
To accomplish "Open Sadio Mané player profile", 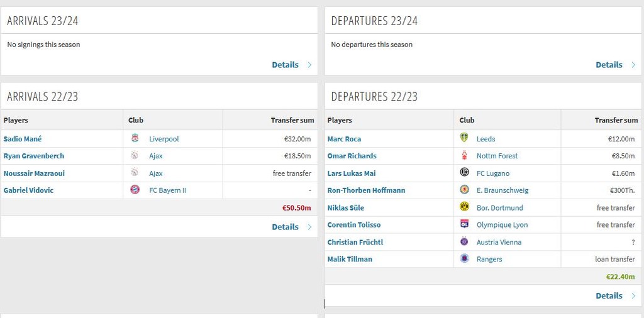I will coord(23,139).
